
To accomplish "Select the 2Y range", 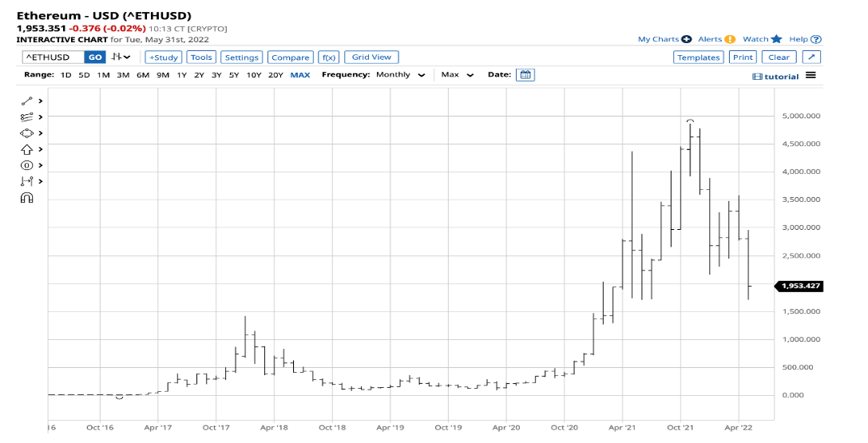I will pos(199,75).
